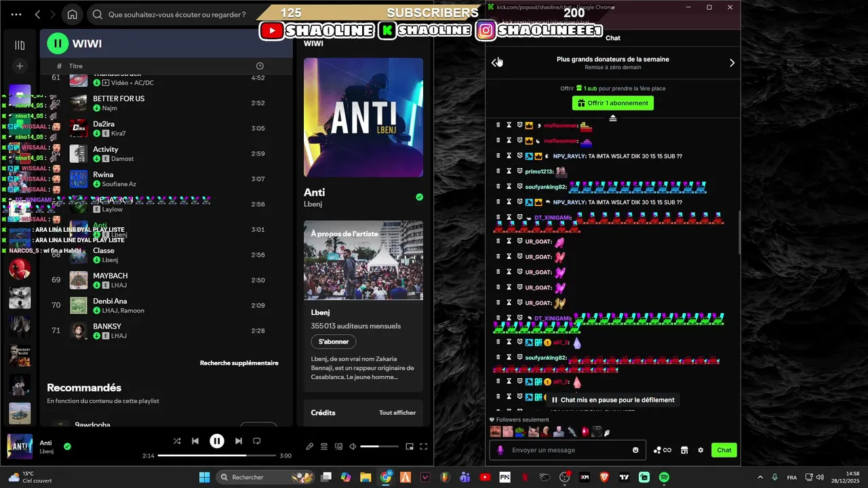Play the Rwina track by Soufiane Az
The height and width of the screenshot is (488, 868).
click(166, 179)
